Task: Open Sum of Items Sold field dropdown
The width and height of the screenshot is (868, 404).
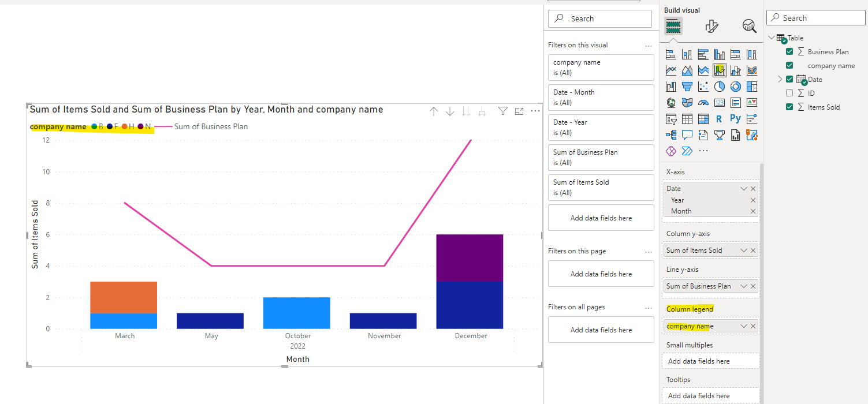Action: tap(744, 250)
